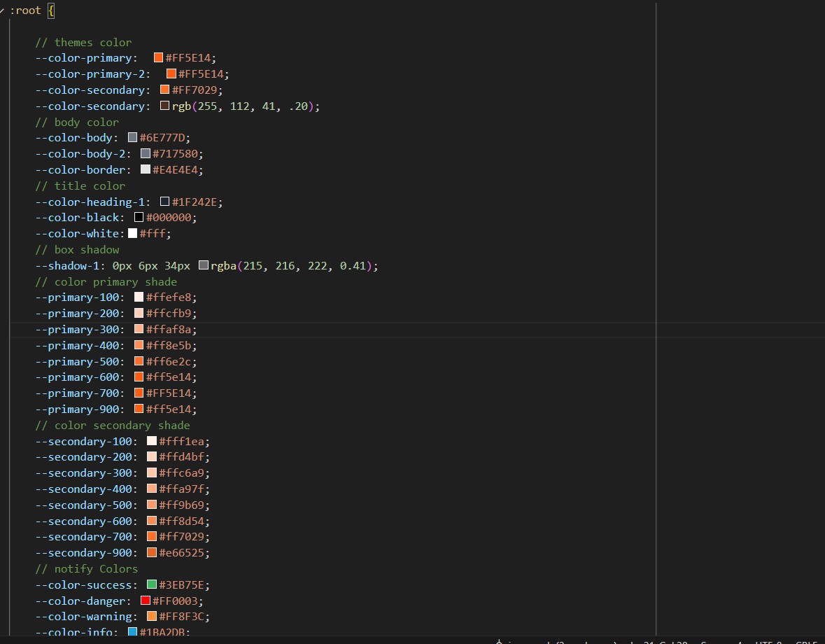This screenshot has height=644, width=825.
Task: Click the rgba swatch in --shadow-1
Action: [x=204, y=265]
